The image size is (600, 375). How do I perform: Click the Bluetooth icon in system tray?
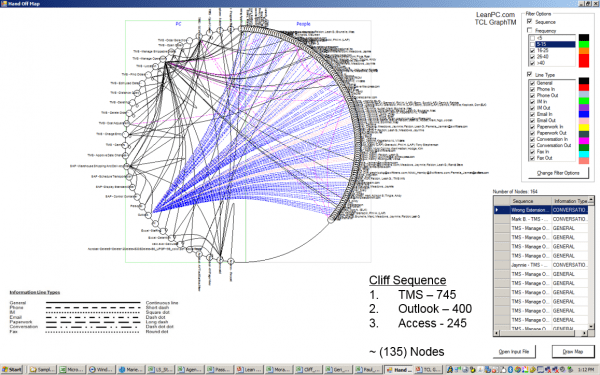tap(510, 370)
